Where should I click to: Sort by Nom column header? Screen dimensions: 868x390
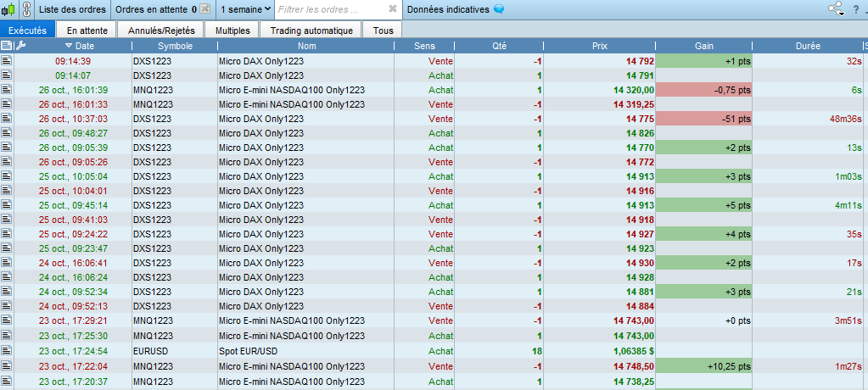[x=306, y=46]
